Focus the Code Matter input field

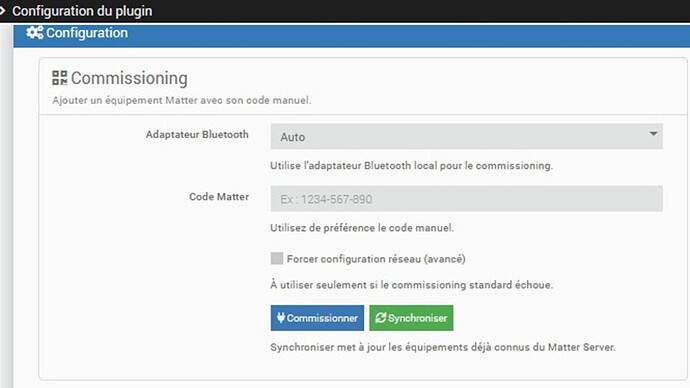click(x=466, y=199)
